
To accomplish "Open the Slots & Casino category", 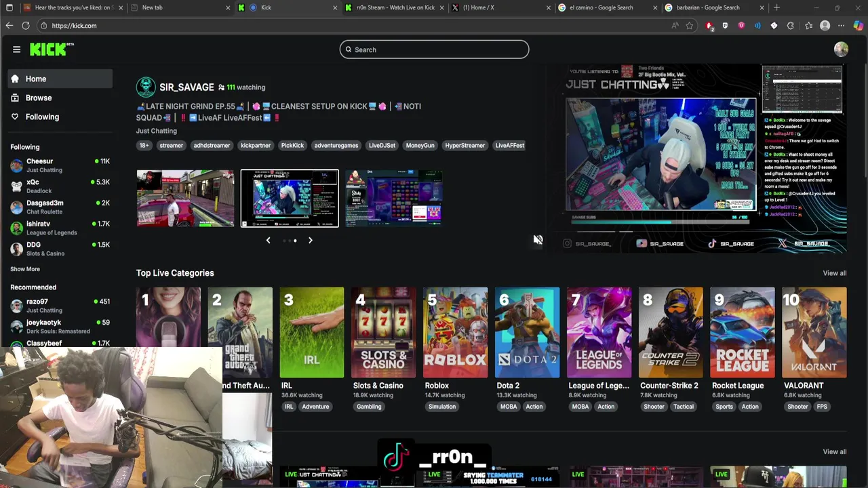I will pyautogui.click(x=384, y=332).
